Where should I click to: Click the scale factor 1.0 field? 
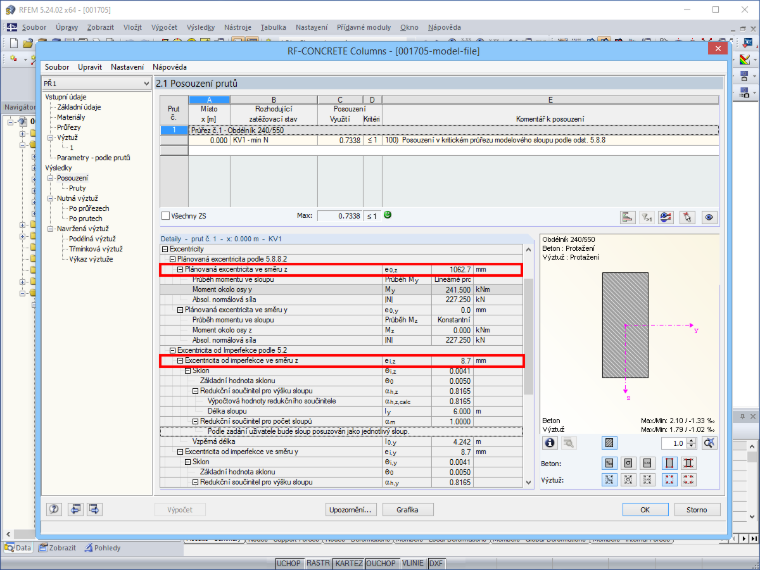674,443
